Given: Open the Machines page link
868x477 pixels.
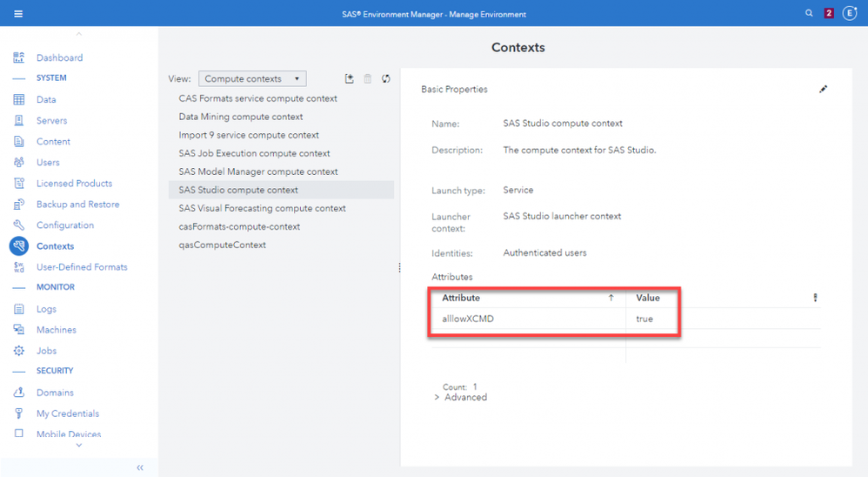Looking at the screenshot, I should click(57, 330).
